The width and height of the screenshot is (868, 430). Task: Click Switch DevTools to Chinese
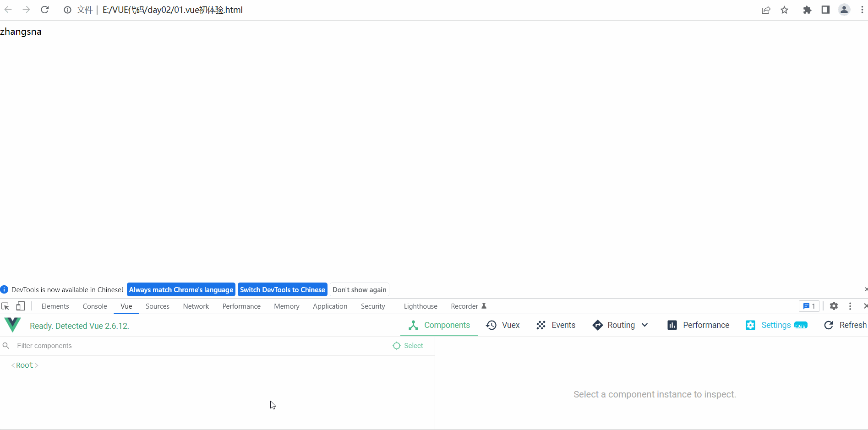[283, 290]
